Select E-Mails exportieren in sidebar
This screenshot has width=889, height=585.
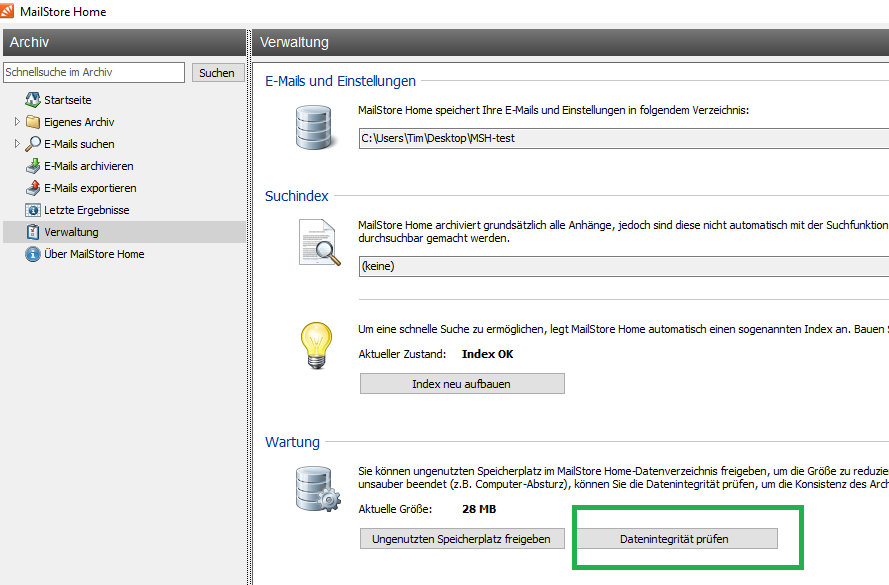click(x=90, y=188)
